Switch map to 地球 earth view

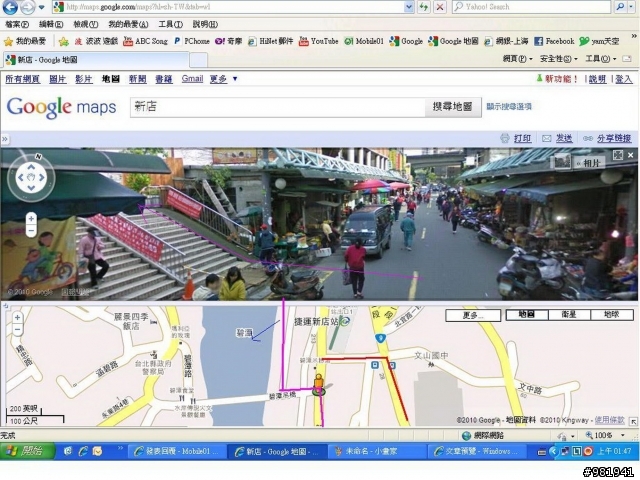click(612, 314)
